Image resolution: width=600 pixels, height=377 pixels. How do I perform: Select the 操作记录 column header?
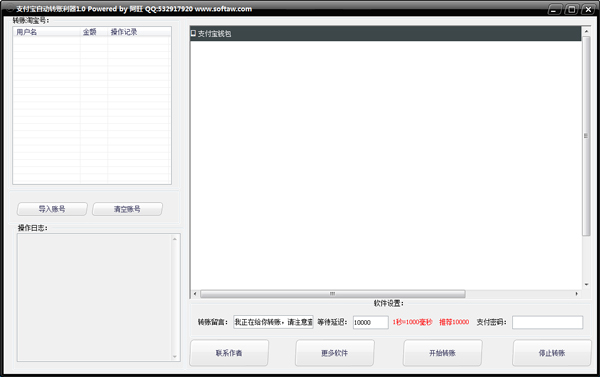[x=139, y=32]
